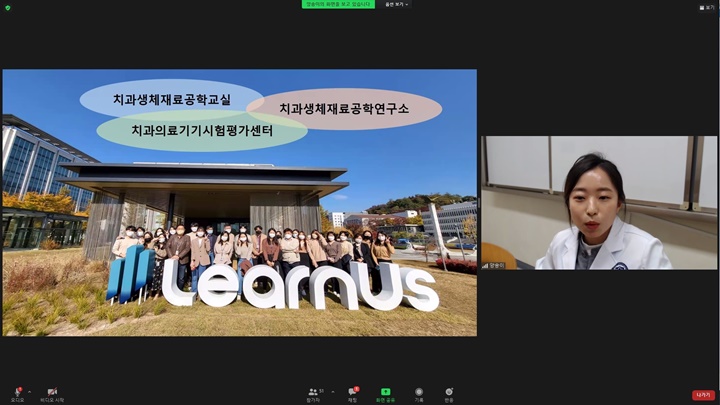Image resolution: width=720 pixels, height=405 pixels.
Task: Select the presenter's video thumbnail
Action: pyautogui.click(x=599, y=202)
